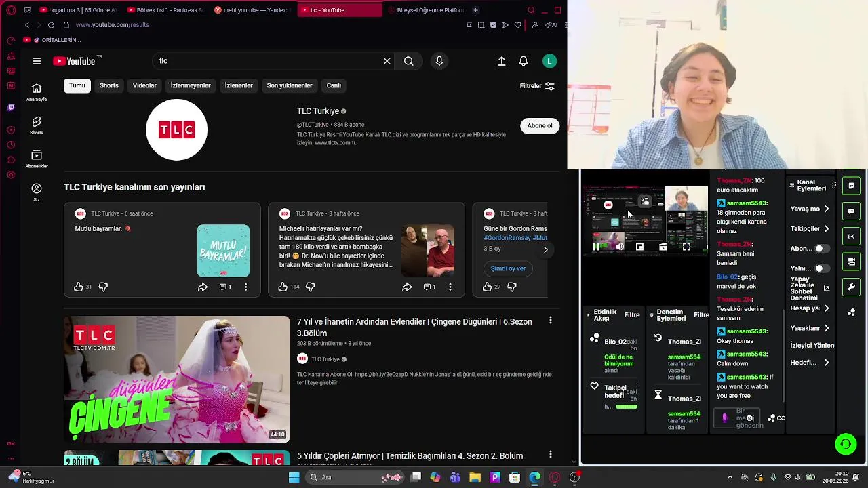Viewport: 868px width, 488px height.
Task: Start voice search with microphone icon
Action: [x=439, y=61]
